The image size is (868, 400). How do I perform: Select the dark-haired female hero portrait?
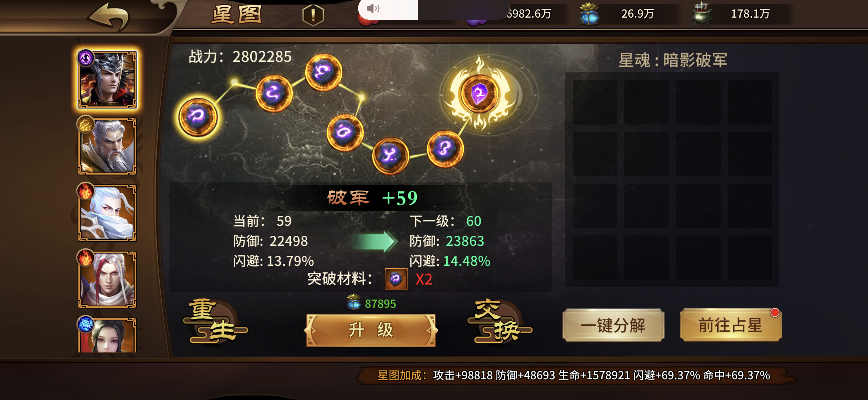[x=107, y=335]
